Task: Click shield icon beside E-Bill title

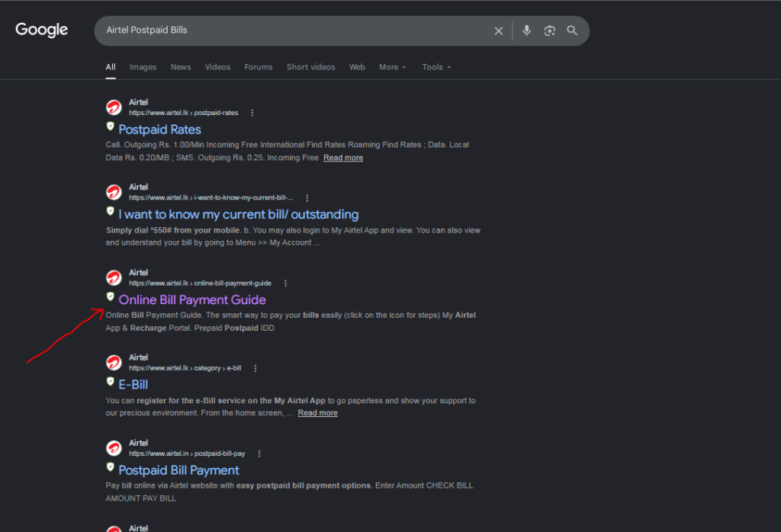Action: (x=111, y=382)
